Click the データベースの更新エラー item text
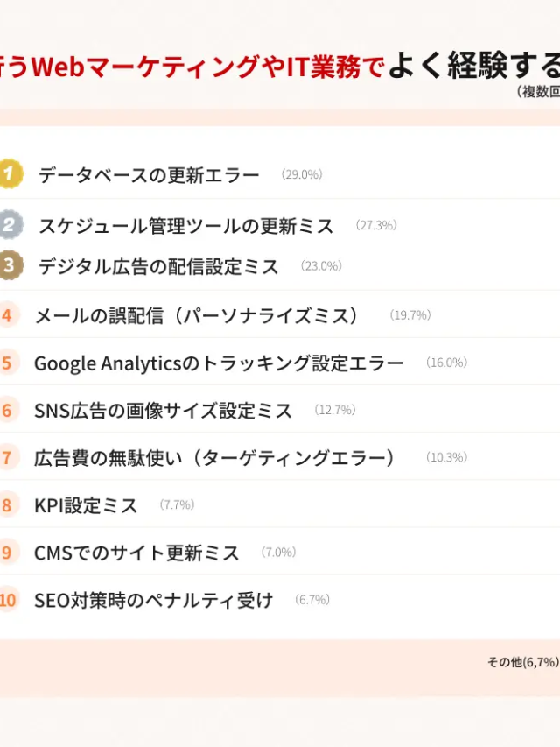The image size is (560, 747). 149,175
